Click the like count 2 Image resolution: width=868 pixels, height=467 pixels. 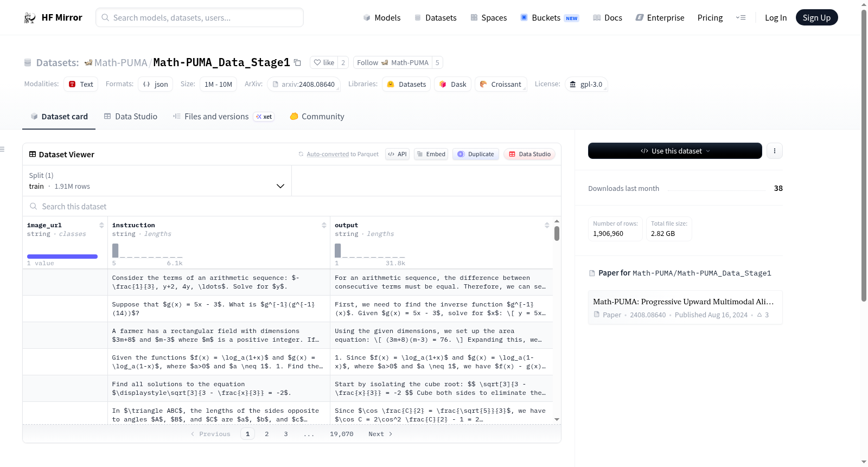click(343, 62)
